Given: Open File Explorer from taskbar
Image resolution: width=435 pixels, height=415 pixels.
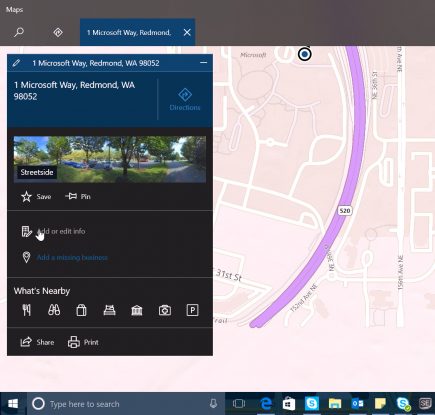Looking at the screenshot, I should pos(335,404).
